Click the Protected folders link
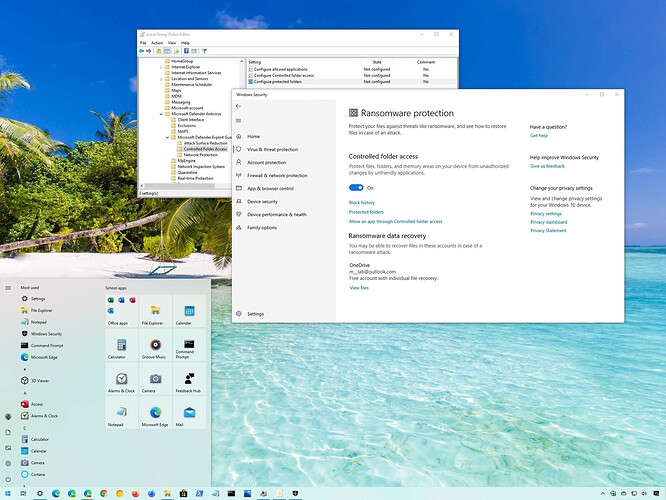Screen dimensions: 666x500 point(366,212)
